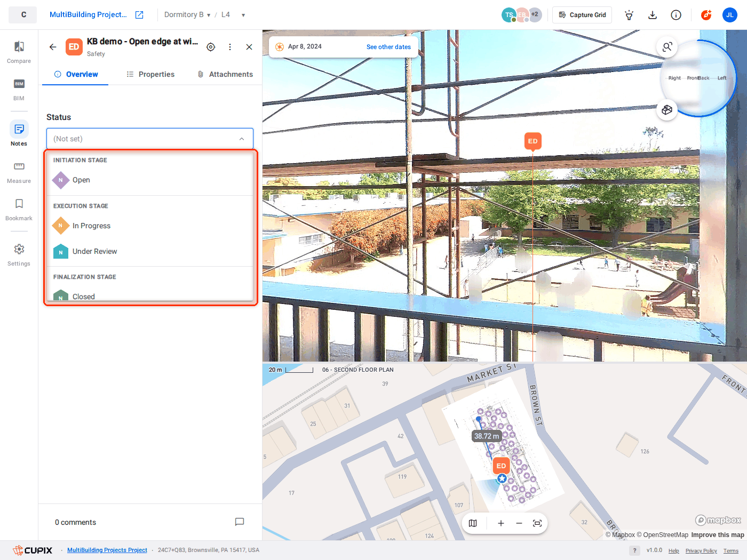Open the BIM panel
The image size is (747, 560).
click(x=19, y=89)
